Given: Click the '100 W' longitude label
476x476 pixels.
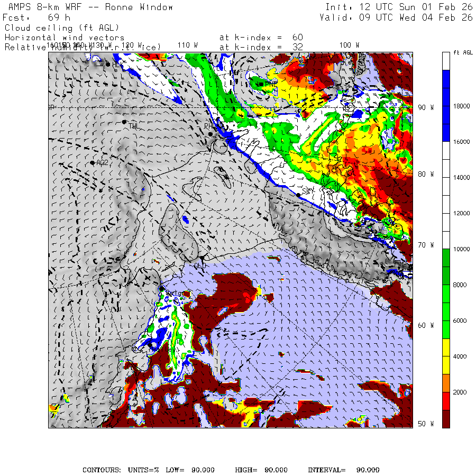Looking at the screenshot, I should [x=349, y=45].
